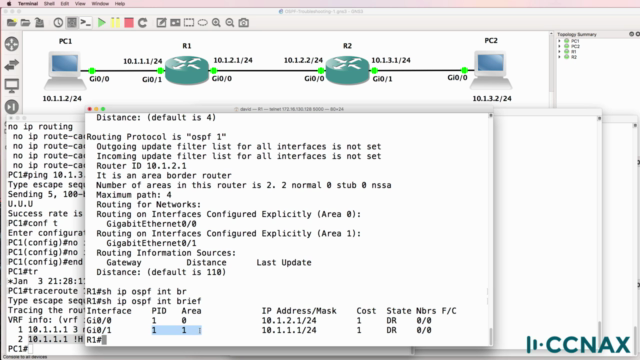This screenshot has width=640, height=360.
Task: Click the 10.1.1.1/24 label near R1
Action: click(143, 61)
